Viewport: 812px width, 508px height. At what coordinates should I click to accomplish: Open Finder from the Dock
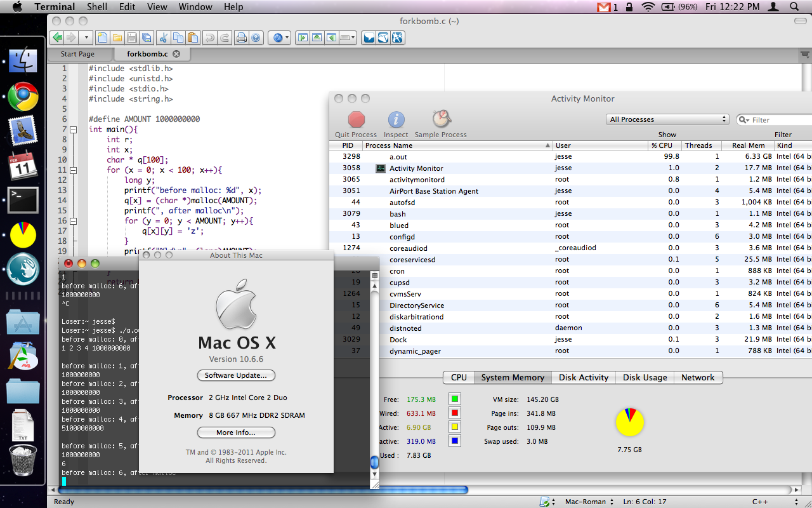coord(23,60)
